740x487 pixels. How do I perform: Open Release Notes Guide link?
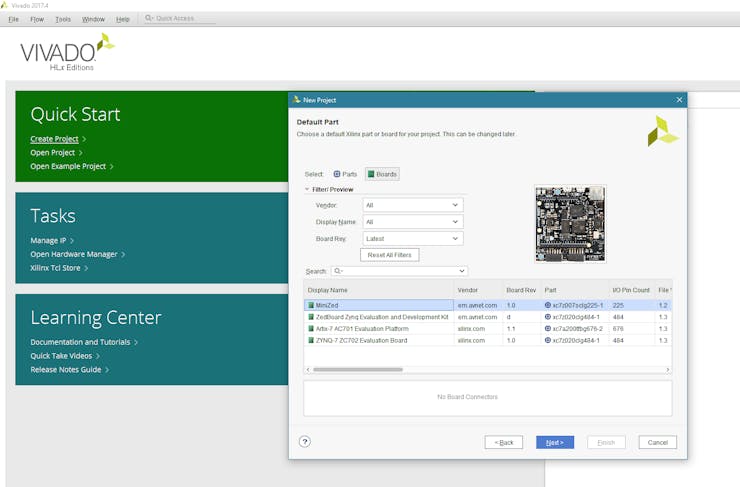pyautogui.click(x=66, y=369)
